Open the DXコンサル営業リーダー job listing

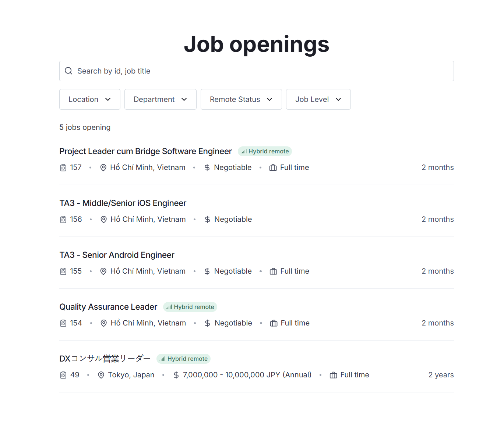coord(105,359)
